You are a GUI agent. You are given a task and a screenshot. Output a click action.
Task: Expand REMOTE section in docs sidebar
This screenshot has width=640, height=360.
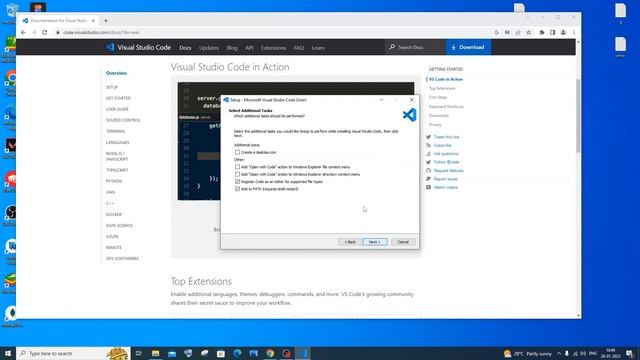[114, 248]
